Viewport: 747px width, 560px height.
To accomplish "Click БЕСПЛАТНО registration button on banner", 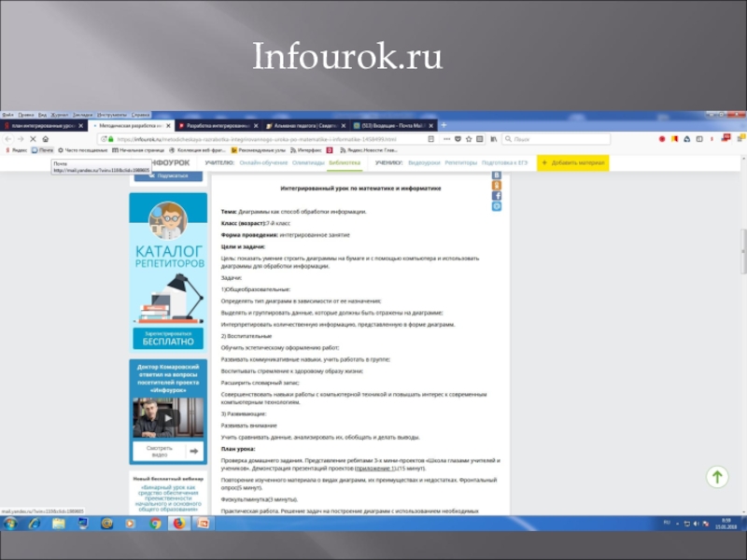I will point(168,339).
